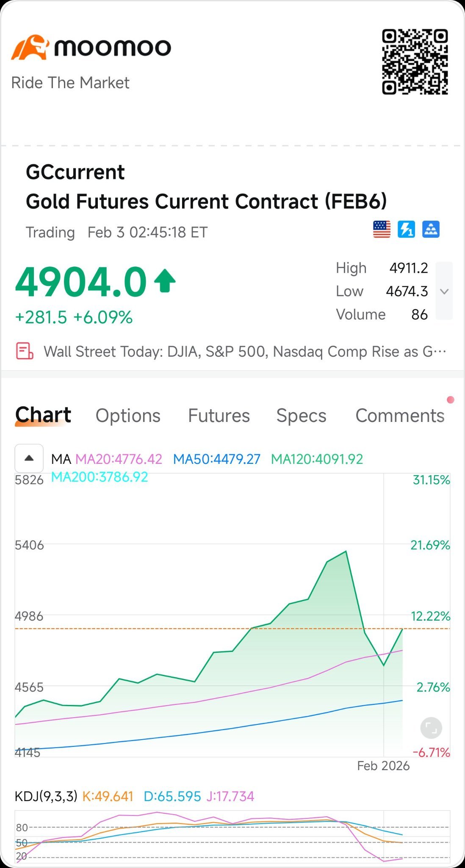Switch to the Futures tab
The width and height of the screenshot is (465, 868).
tap(219, 416)
